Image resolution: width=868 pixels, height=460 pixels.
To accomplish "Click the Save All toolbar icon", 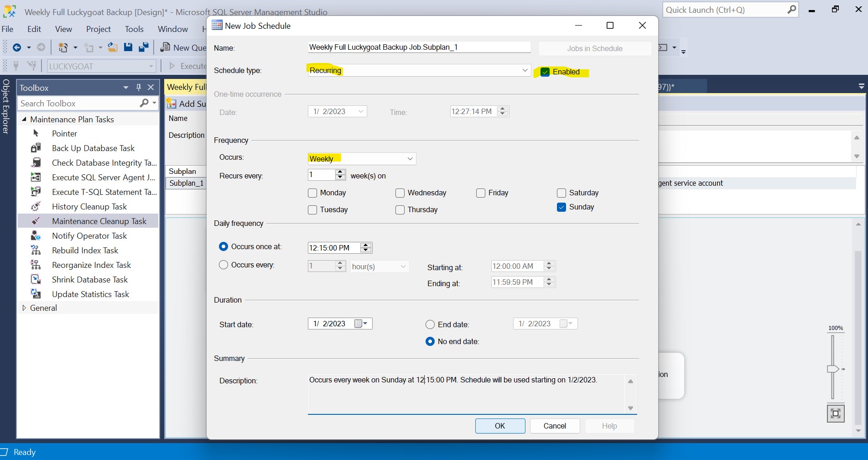I will click(x=144, y=47).
